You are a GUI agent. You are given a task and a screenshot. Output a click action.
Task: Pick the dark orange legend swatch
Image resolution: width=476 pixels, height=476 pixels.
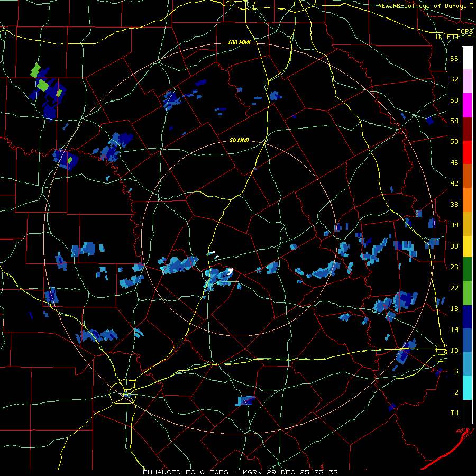coord(467,176)
